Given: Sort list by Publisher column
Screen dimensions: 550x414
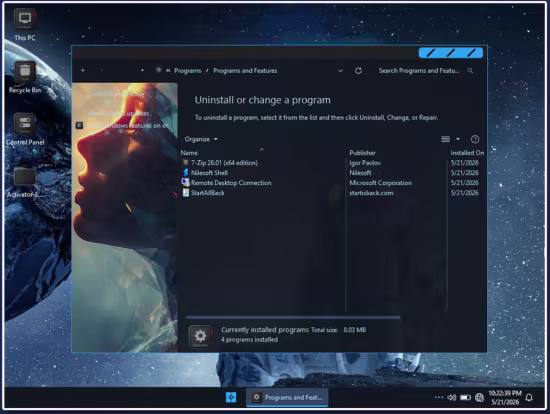Looking at the screenshot, I should point(362,153).
